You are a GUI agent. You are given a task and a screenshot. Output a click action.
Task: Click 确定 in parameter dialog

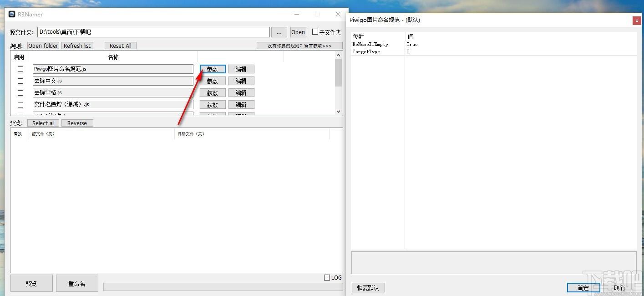coord(583,288)
